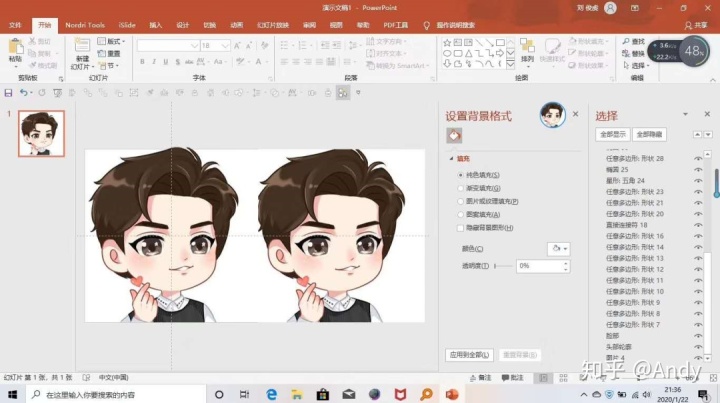Switch to the iSlide tab
The image size is (720, 403).
point(127,25)
